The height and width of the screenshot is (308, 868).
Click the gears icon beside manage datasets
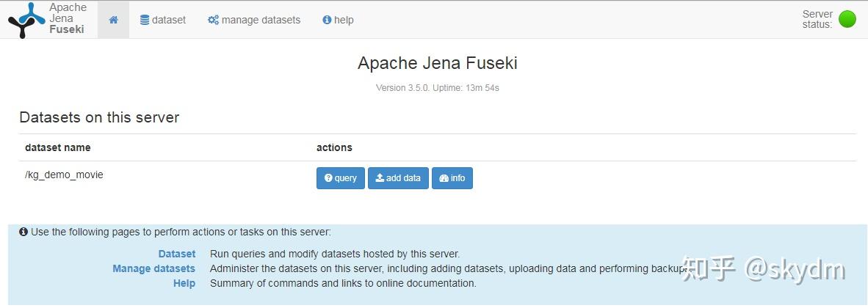coord(213,20)
